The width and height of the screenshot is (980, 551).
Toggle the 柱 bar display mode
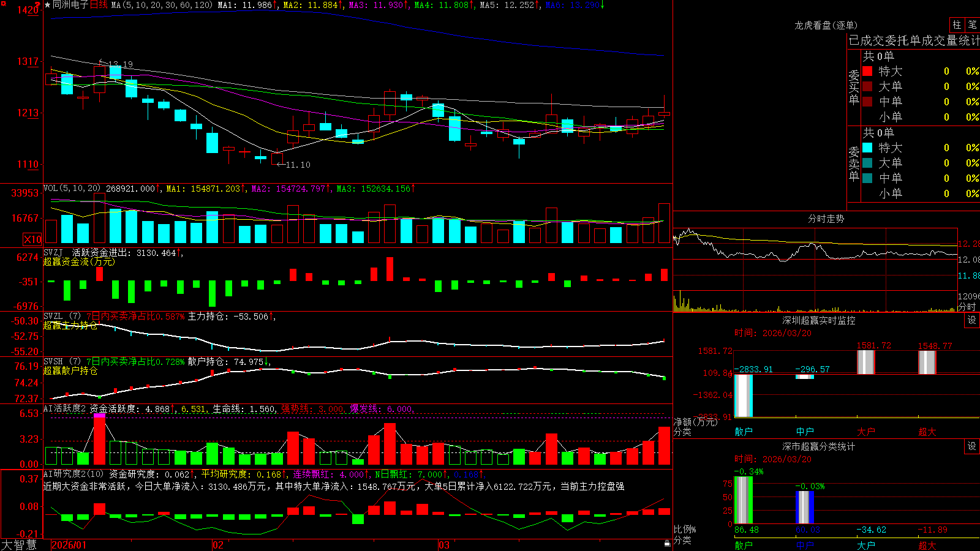(x=957, y=24)
